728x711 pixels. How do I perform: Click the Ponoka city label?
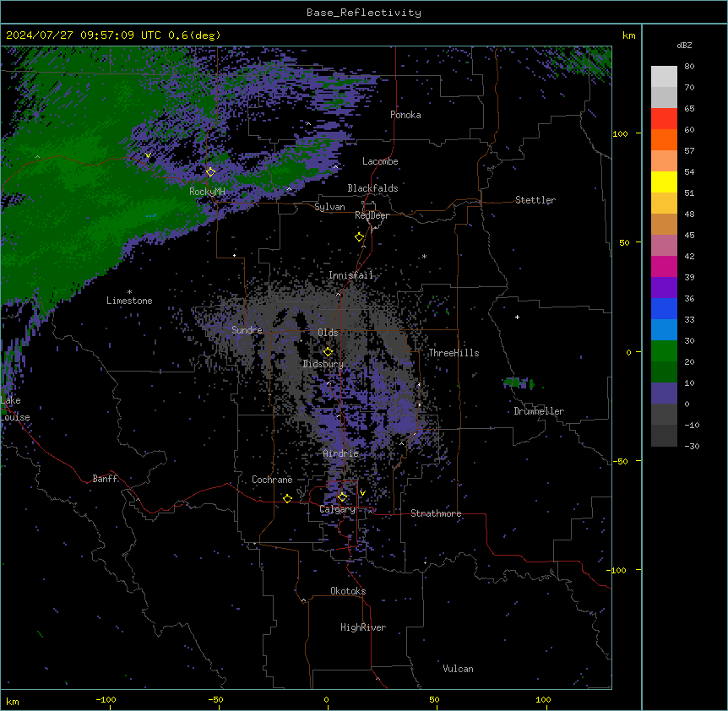[405, 115]
